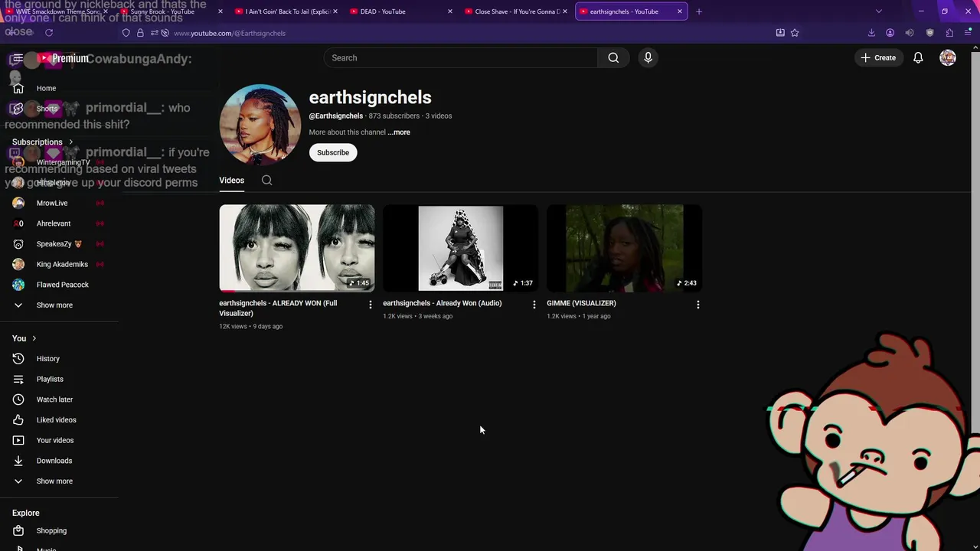Start voice search with the microphone icon

pyautogui.click(x=648, y=58)
